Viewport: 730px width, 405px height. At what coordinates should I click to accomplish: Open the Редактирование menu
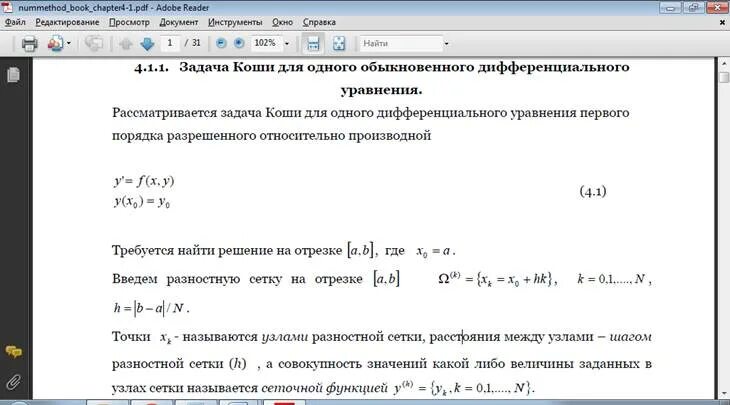coord(67,22)
